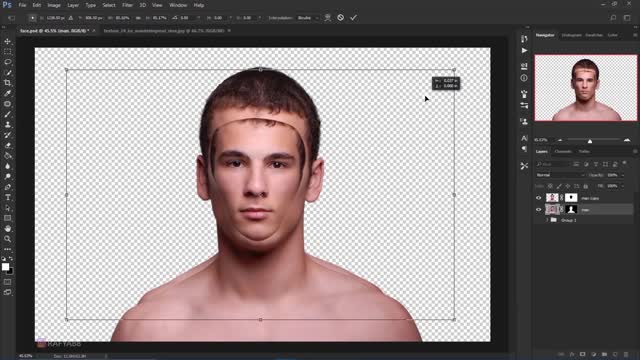Open the extra tools ellipsis

[x=7, y=249]
